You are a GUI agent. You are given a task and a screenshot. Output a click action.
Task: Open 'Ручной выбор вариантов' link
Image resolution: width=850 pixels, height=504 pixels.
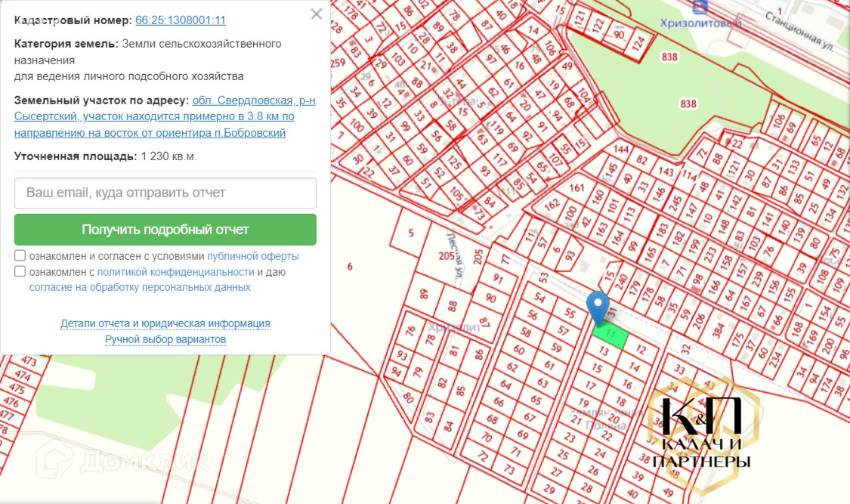click(x=165, y=339)
